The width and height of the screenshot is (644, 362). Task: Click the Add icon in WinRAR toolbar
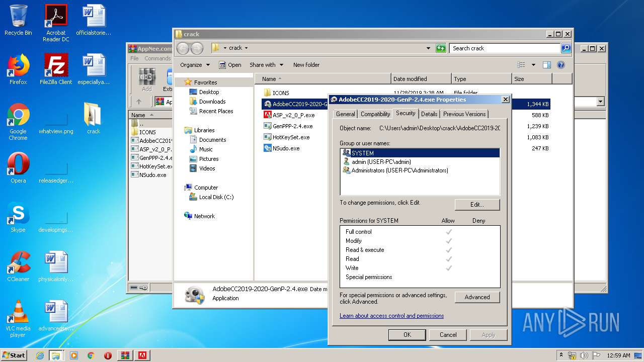(146, 80)
